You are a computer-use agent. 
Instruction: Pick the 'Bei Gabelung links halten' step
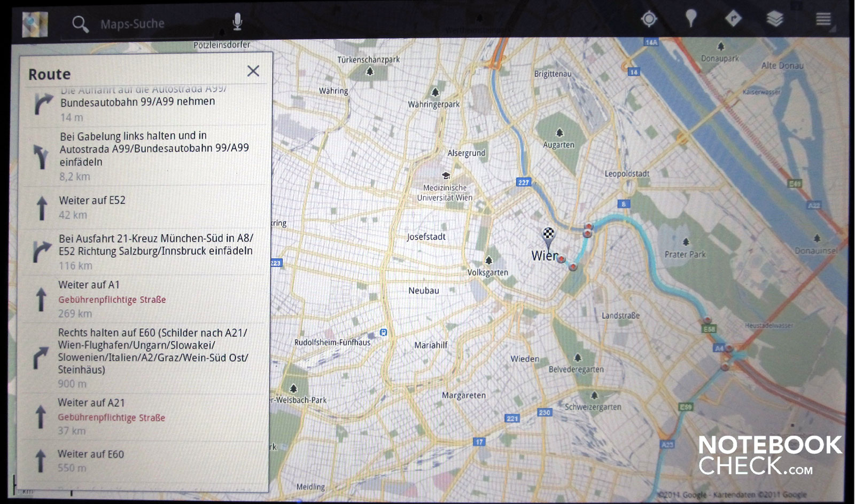(144, 155)
